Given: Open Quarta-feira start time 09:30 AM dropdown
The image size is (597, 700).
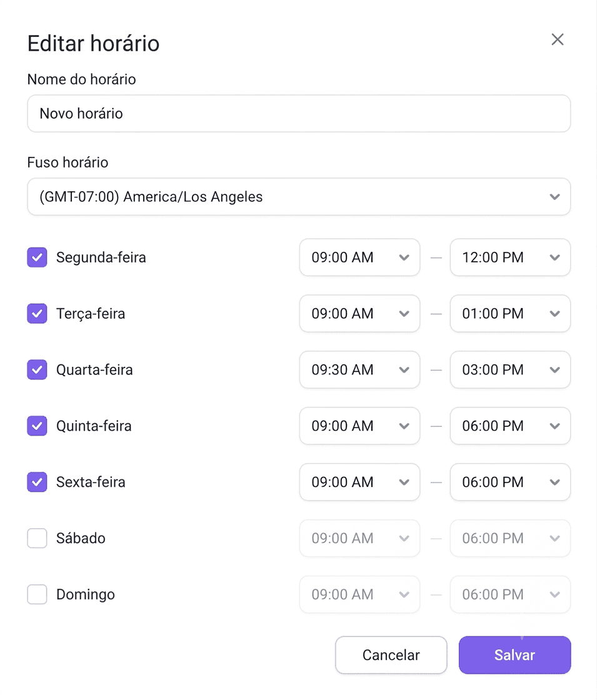Looking at the screenshot, I should [359, 370].
